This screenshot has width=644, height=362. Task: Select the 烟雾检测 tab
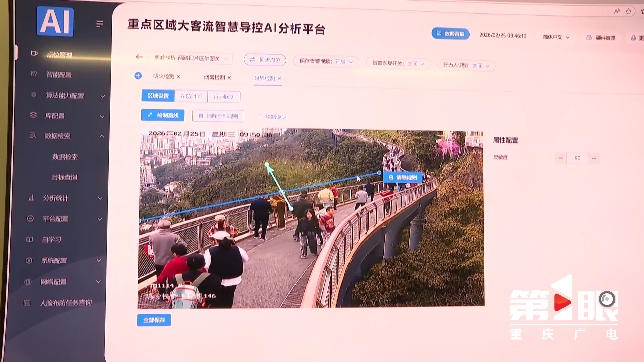(214, 77)
